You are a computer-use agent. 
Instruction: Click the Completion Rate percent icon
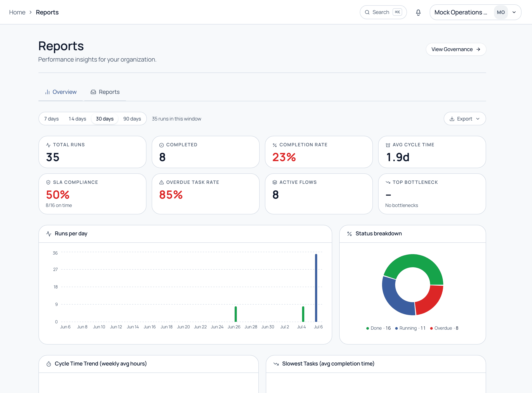[x=275, y=145]
